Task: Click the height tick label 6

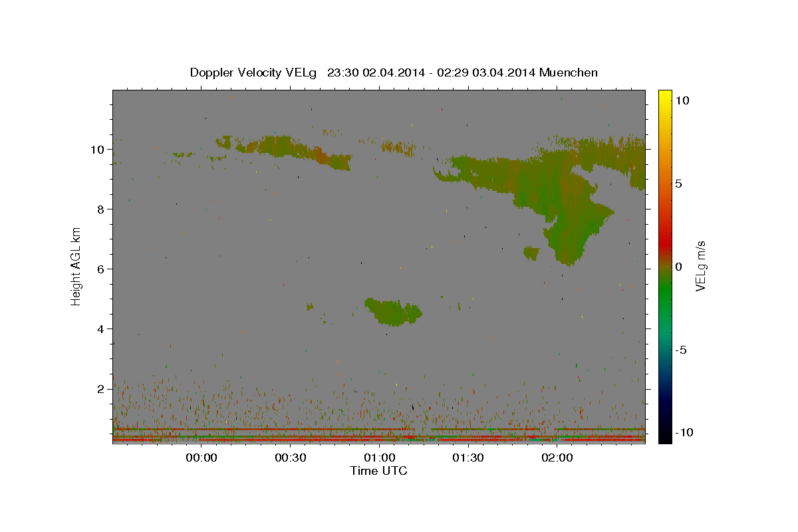Action: 101,269
